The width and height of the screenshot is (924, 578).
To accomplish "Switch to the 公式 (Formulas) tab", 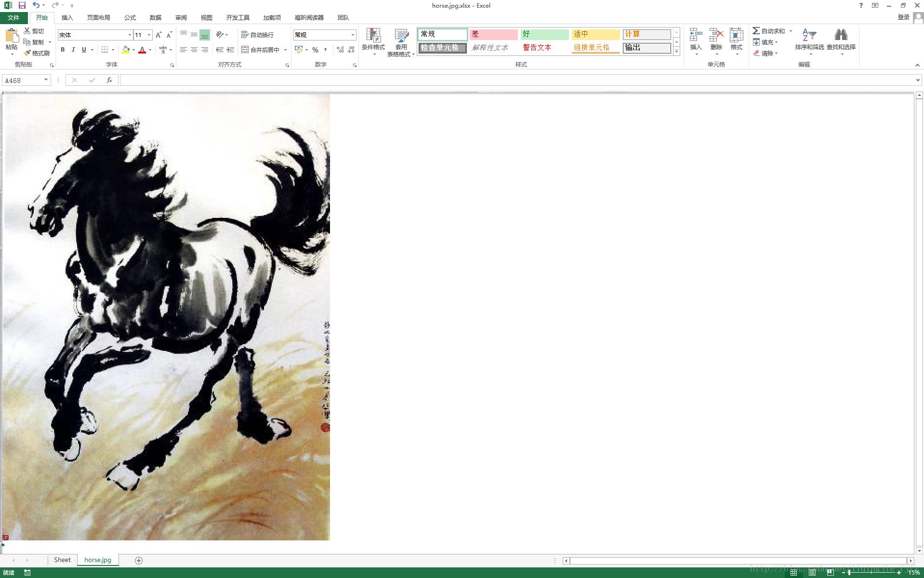I will [130, 17].
